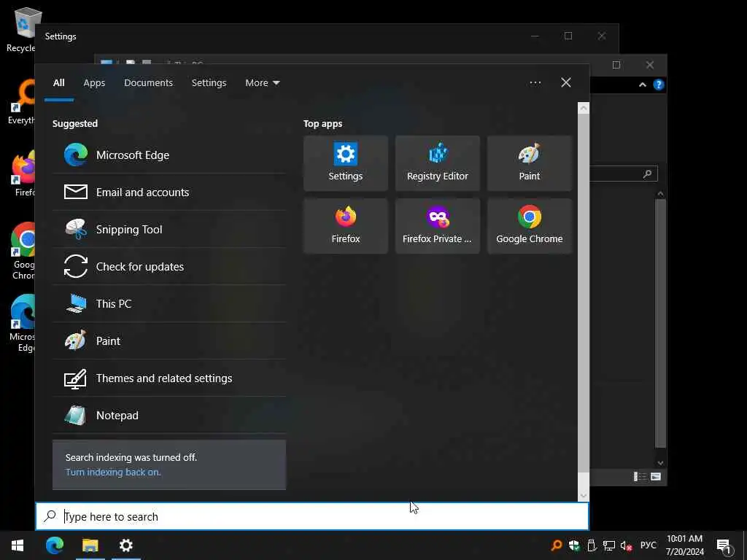
Task: Click Turn indexing back on link
Action: coord(113,472)
